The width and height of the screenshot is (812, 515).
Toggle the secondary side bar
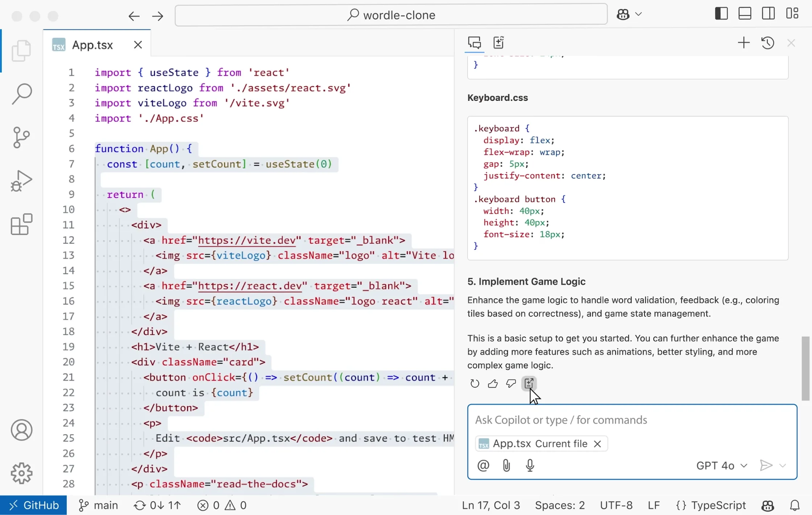click(x=768, y=14)
